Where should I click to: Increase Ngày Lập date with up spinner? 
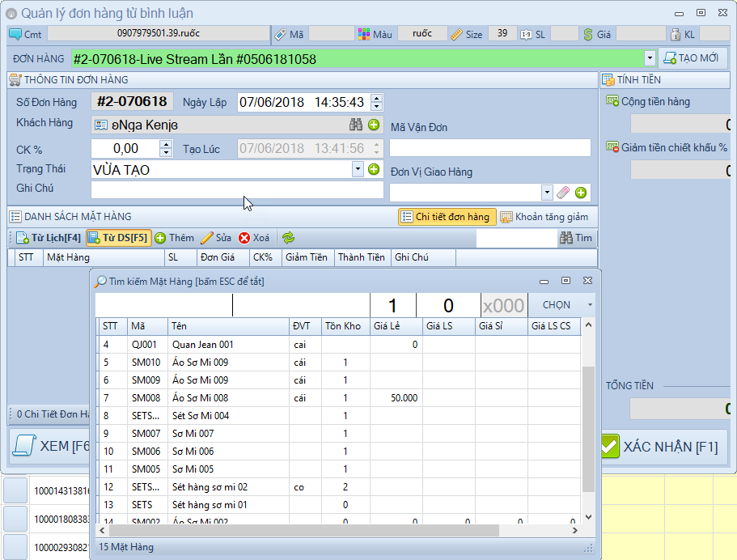(376, 98)
